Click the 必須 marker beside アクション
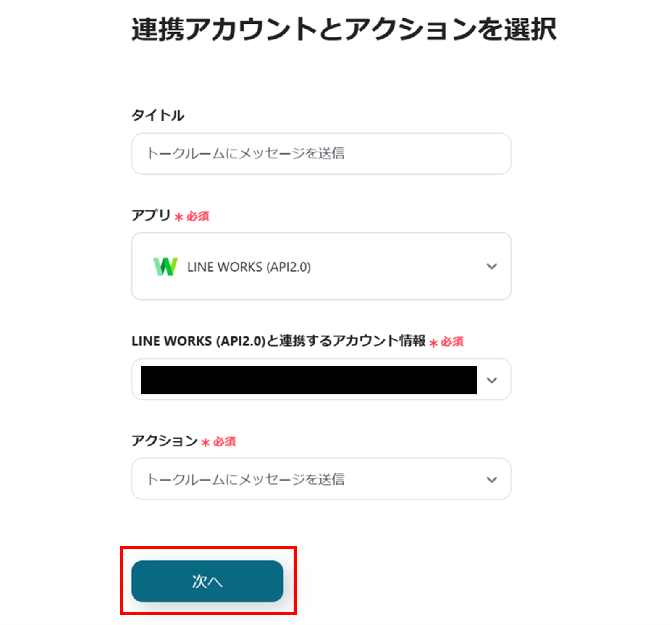 pos(224,442)
